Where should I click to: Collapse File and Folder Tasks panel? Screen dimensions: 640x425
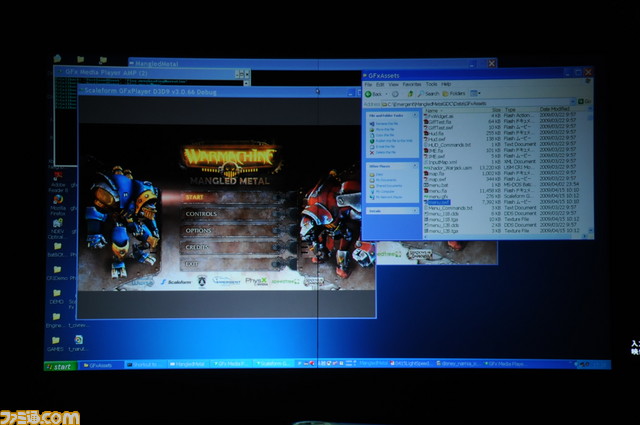pos(415,116)
